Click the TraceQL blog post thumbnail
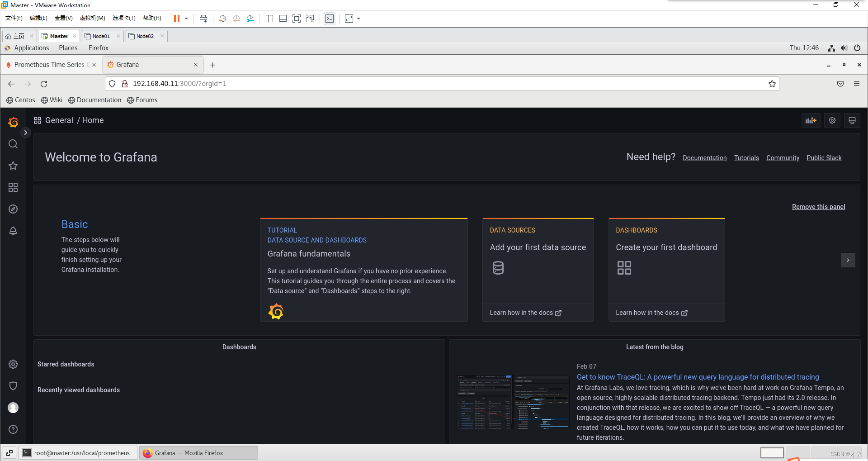Viewport: 868px width, 461px height. [513, 402]
